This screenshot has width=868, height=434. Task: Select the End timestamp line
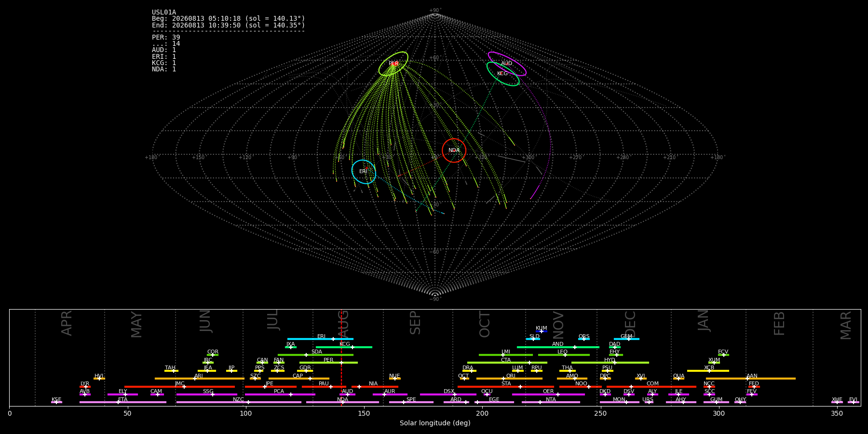click(229, 25)
